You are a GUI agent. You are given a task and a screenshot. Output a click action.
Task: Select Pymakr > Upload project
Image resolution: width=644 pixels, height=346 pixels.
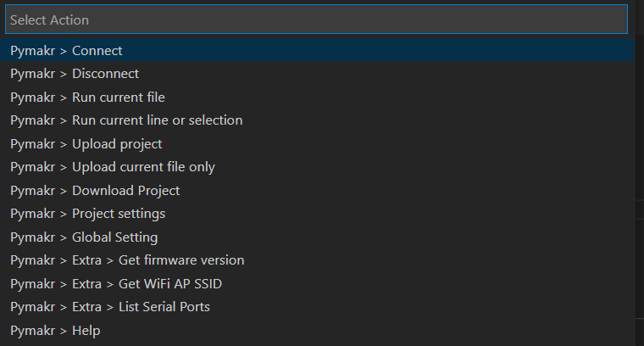tap(86, 144)
